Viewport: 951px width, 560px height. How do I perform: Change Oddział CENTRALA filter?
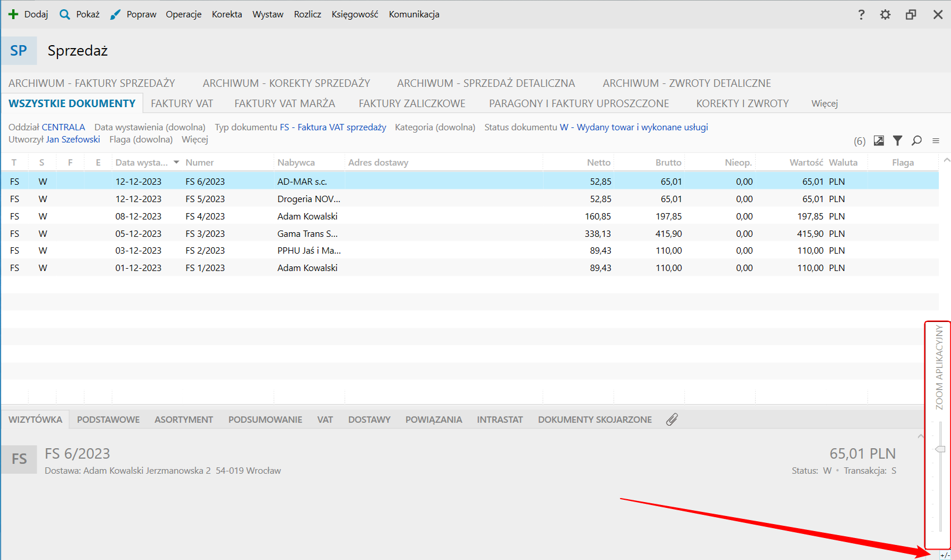[46, 127]
